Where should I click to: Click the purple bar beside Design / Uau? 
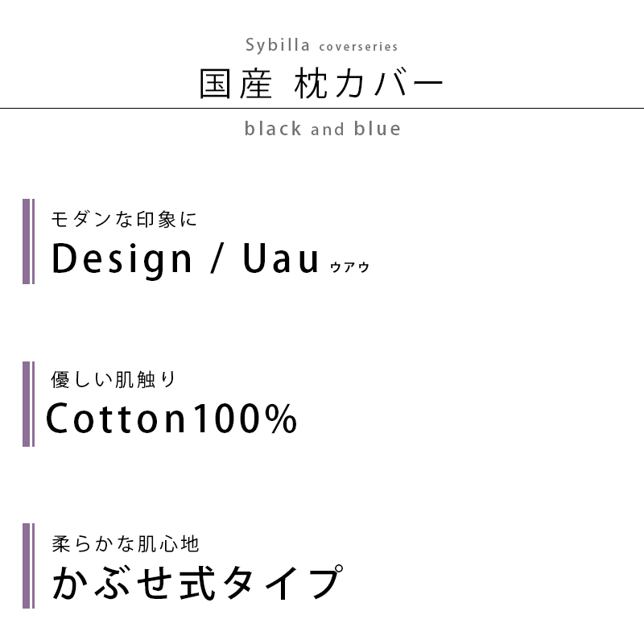click(28, 242)
